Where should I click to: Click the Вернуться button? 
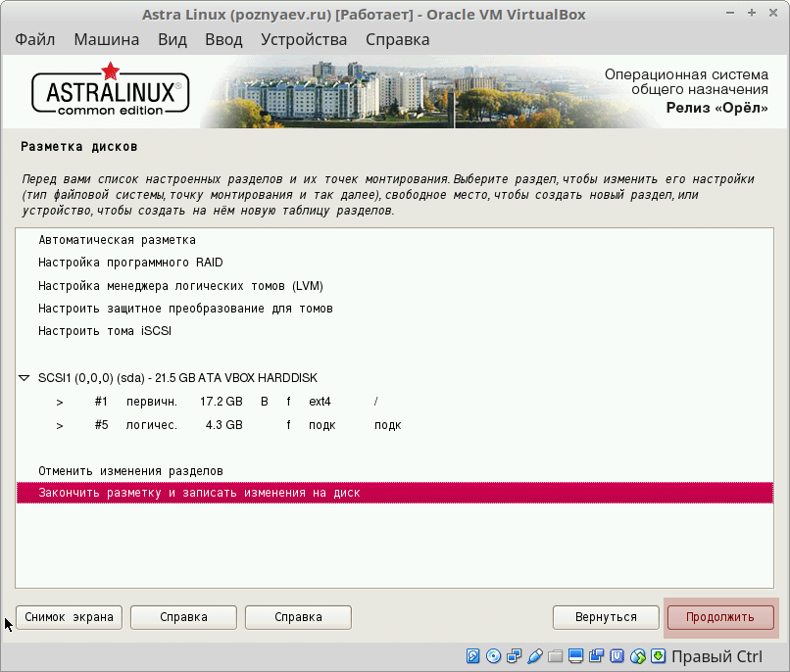(606, 617)
